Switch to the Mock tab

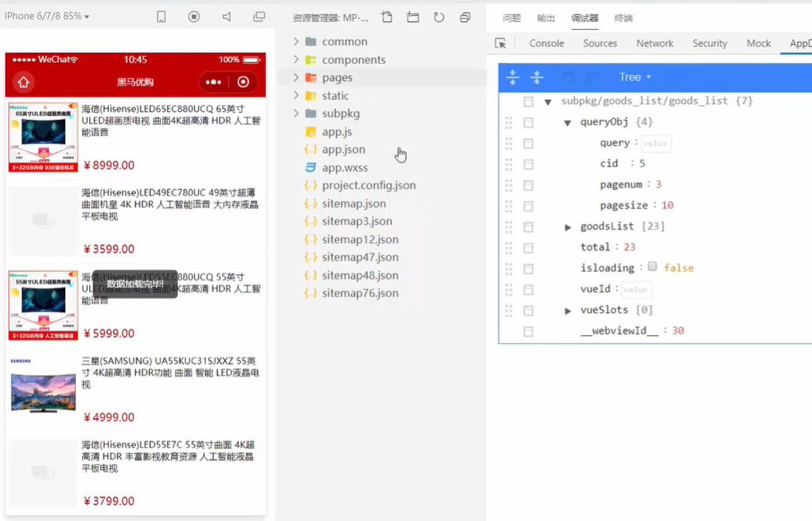pos(758,43)
